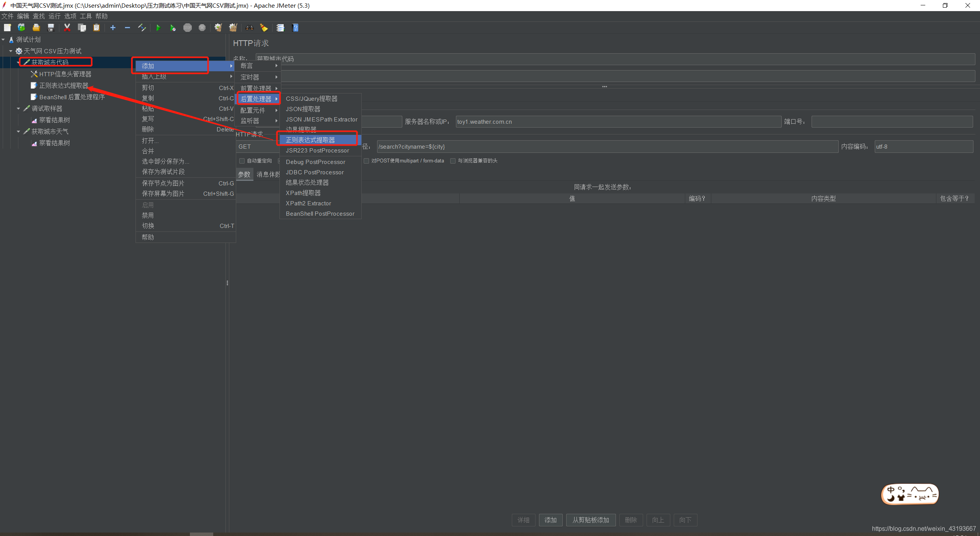Open the Templates icon in toolbar
Image resolution: width=980 pixels, height=536 pixels.
(x=21, y=28)
